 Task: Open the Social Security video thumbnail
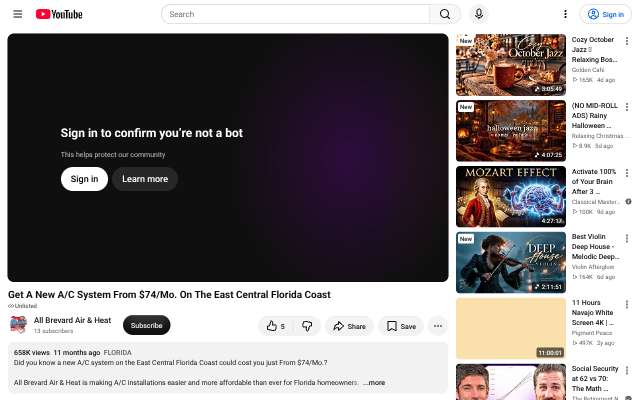point(511,382)
